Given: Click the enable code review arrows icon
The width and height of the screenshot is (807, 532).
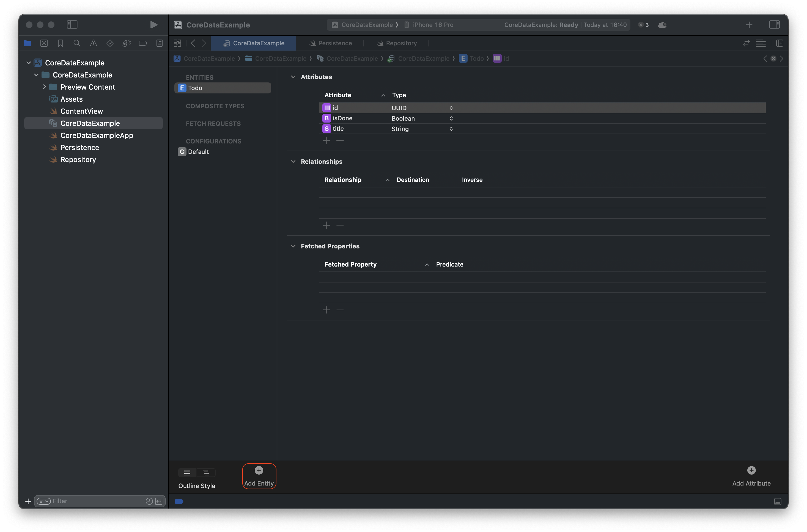Looking at the screenshot, I should tap(746, 43).
